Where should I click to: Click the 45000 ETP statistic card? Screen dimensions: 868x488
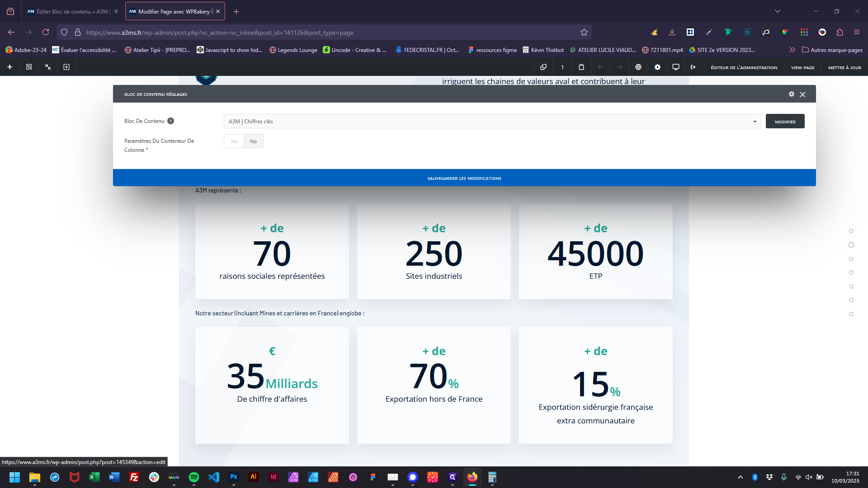click(x=595, y=251)
